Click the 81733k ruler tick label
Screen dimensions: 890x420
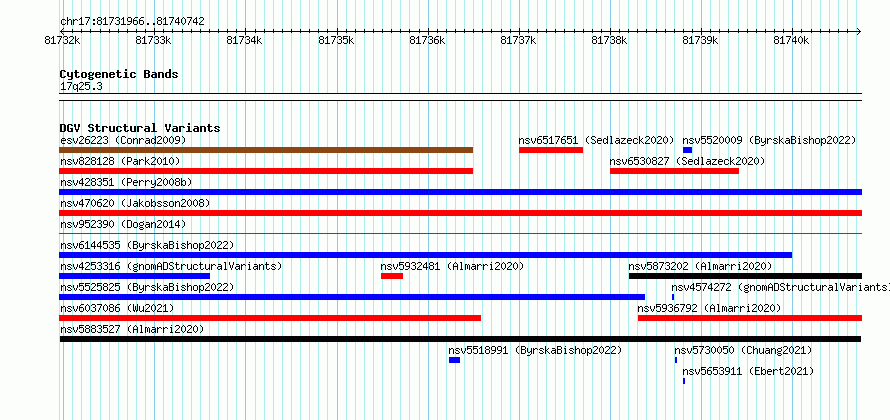click(x=153, y=40)
